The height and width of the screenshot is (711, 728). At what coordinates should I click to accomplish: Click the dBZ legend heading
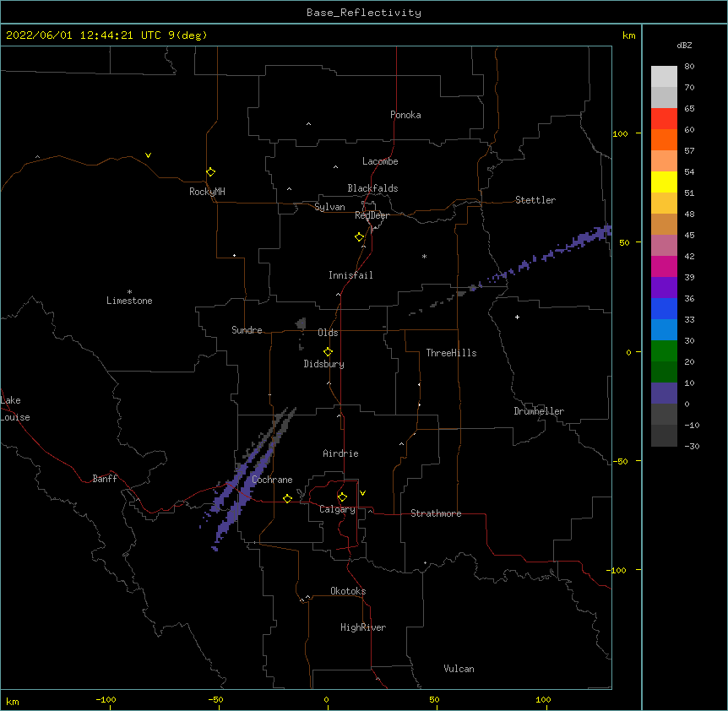(684, 46)
